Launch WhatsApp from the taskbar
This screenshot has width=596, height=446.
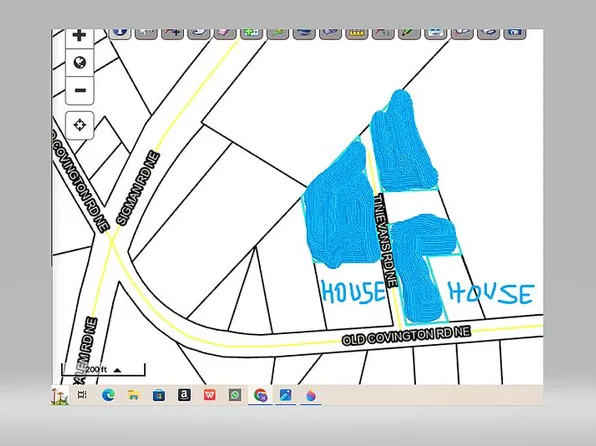point(235,395)
